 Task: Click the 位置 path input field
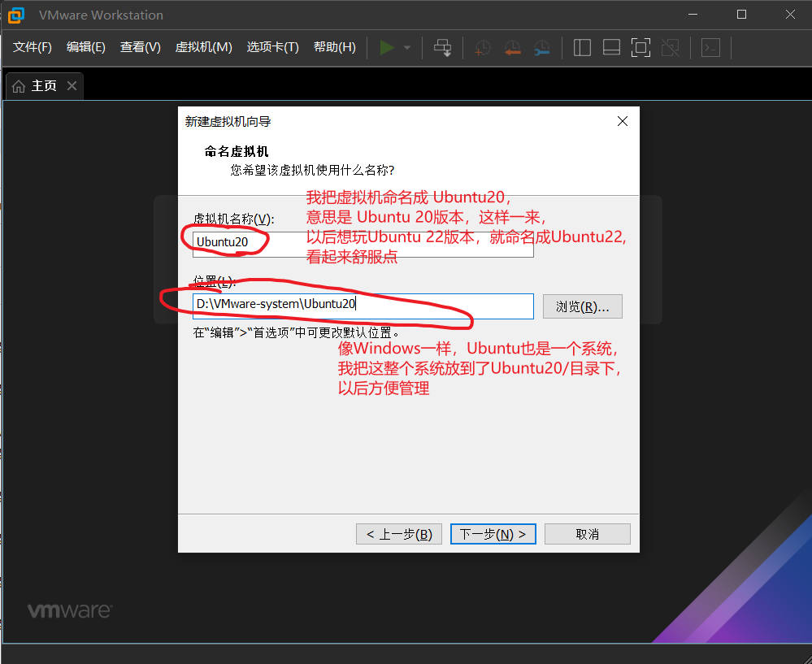pos(363,306)
